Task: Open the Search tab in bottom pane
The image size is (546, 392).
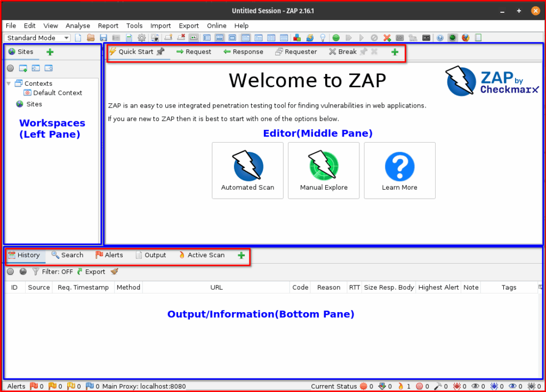Action: (x=67, y=255)
